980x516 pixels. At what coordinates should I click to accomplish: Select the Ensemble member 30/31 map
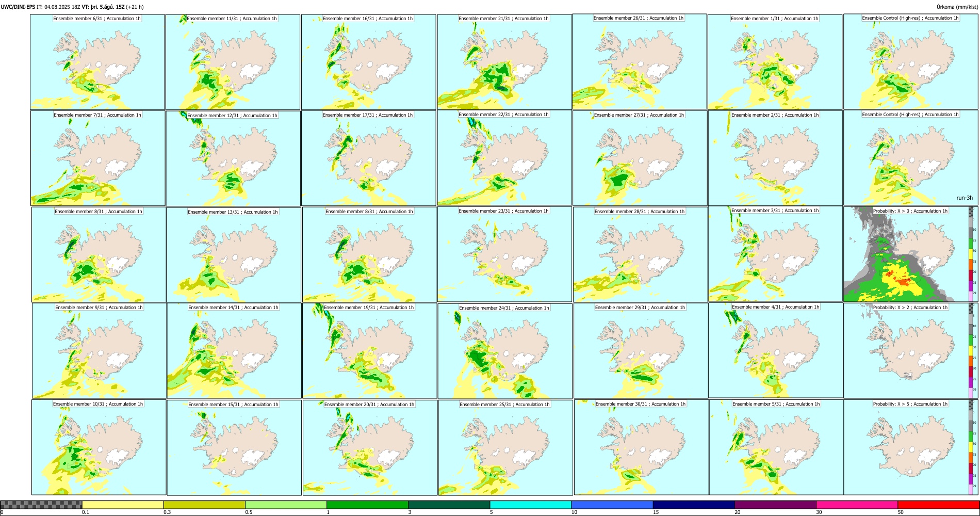(x=641, y=447)
